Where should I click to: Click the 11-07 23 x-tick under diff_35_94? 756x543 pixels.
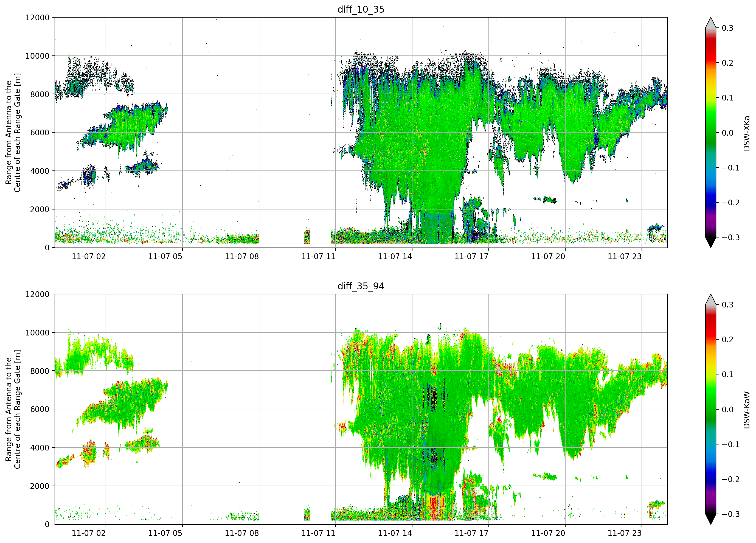click(625, 533)
